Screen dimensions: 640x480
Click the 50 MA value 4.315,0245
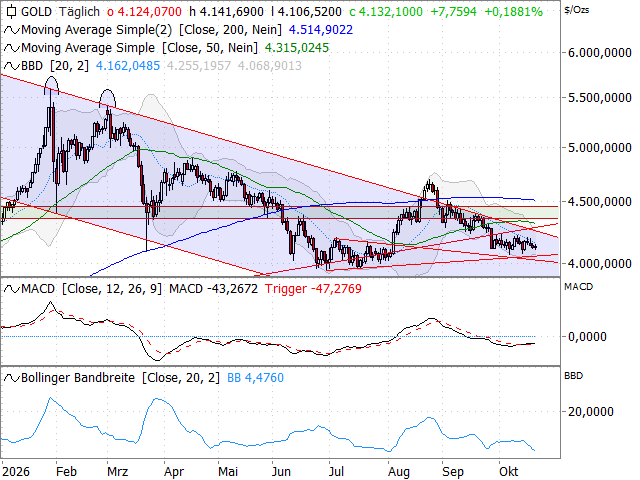[297, 48]
